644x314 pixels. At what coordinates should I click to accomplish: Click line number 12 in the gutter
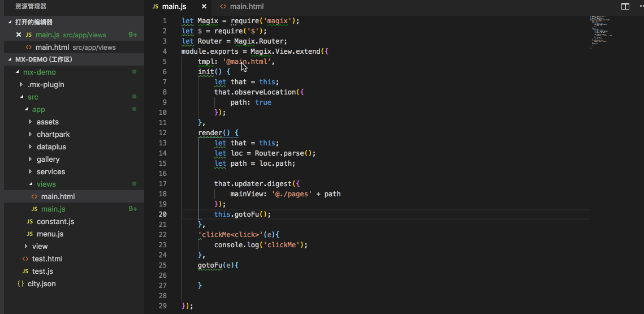click(x=163, y=133)
